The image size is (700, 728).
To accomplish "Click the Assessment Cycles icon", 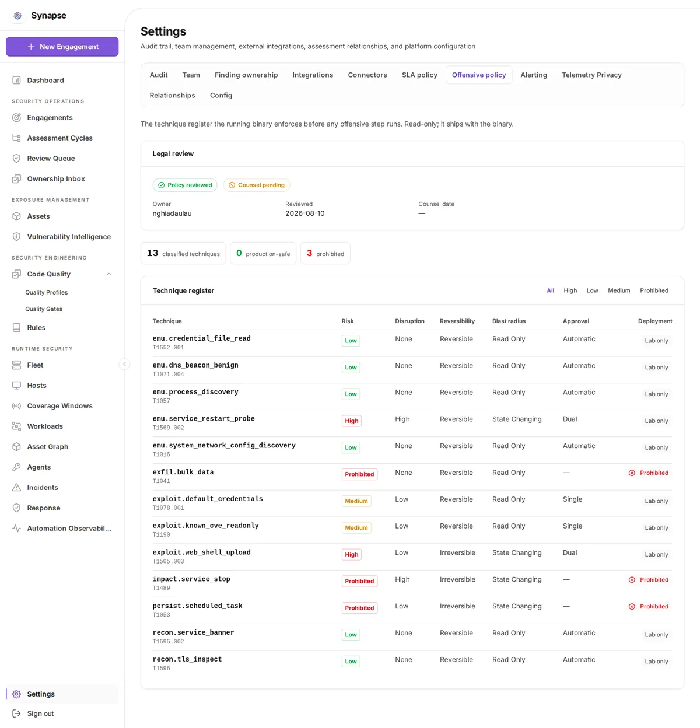I will (16, 138).
